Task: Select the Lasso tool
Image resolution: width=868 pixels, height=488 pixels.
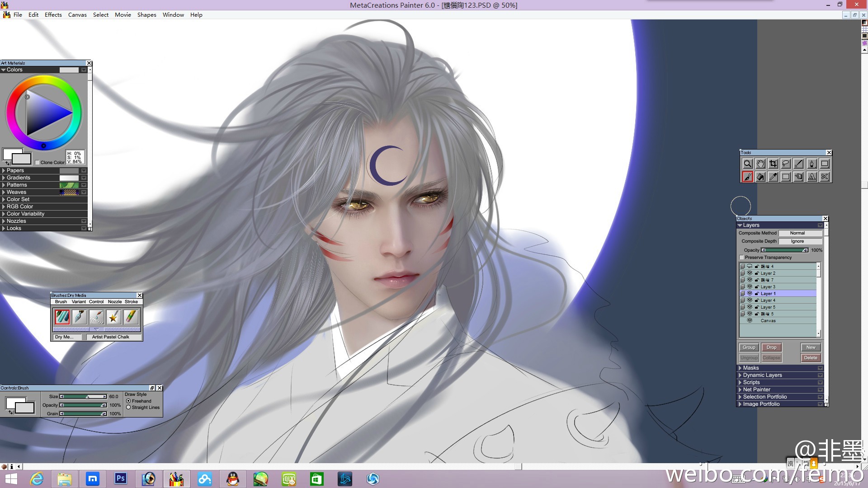Action: [786, 164]
